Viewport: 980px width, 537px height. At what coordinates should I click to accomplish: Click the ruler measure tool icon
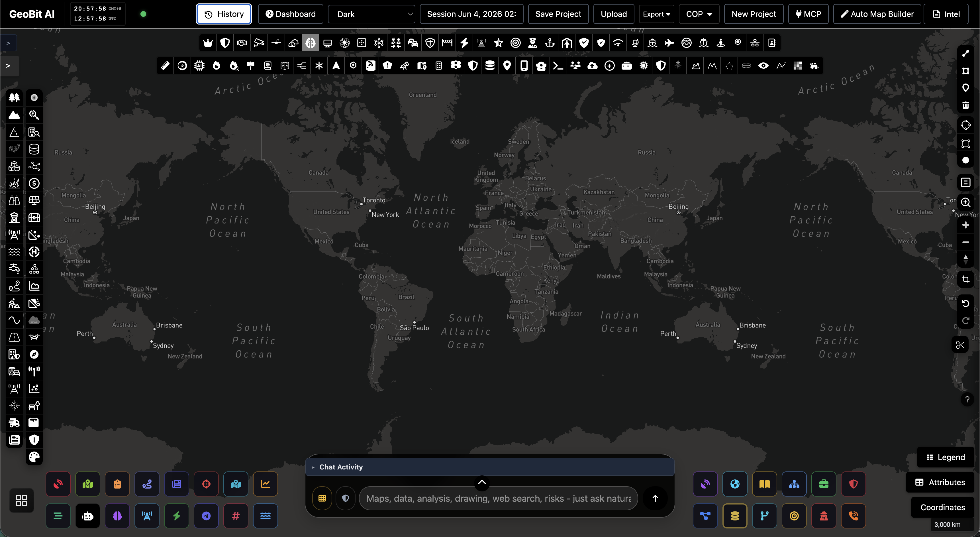tap(165, 66)
